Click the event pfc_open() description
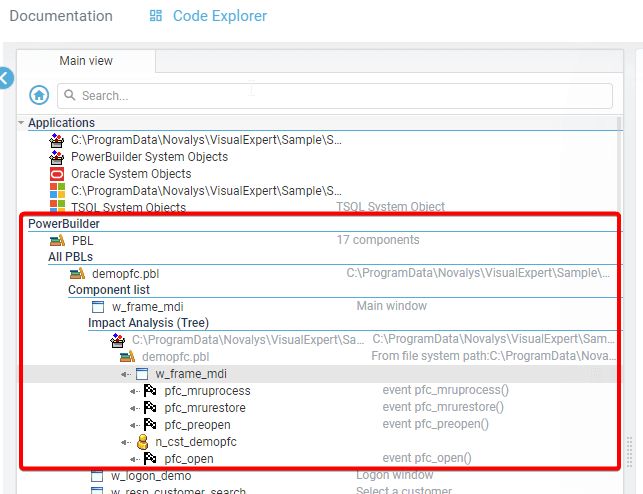The width and height of the screenshot is (643, 494). (x=427, y=458)
